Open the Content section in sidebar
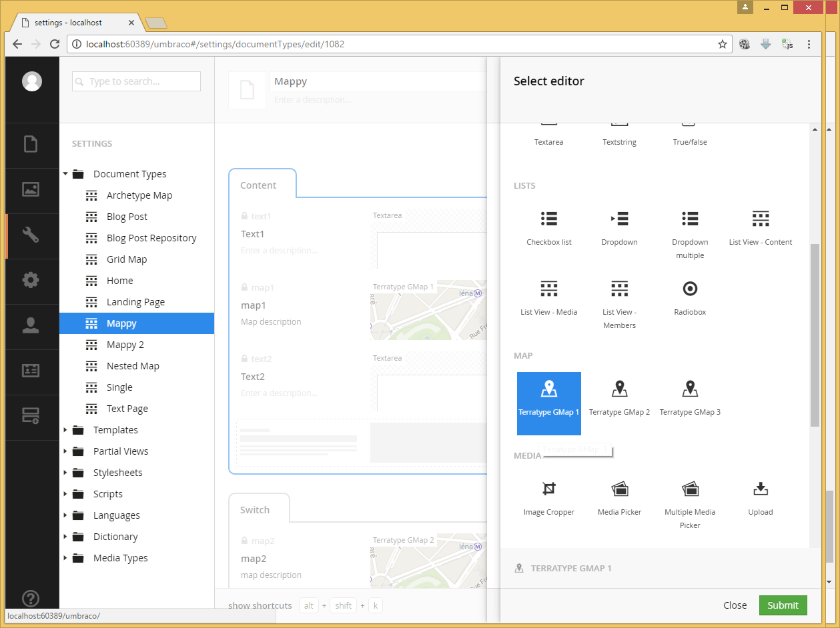840x628 pixels. pyautogui.click(x=31, y=145)
